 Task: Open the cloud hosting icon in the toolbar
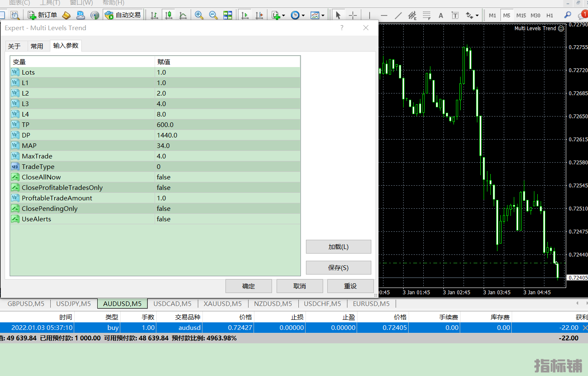80,15
